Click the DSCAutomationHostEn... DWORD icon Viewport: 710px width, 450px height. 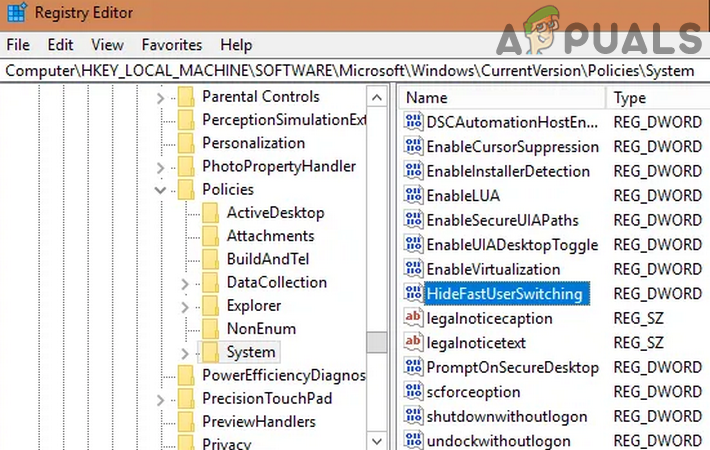point(413,122)
